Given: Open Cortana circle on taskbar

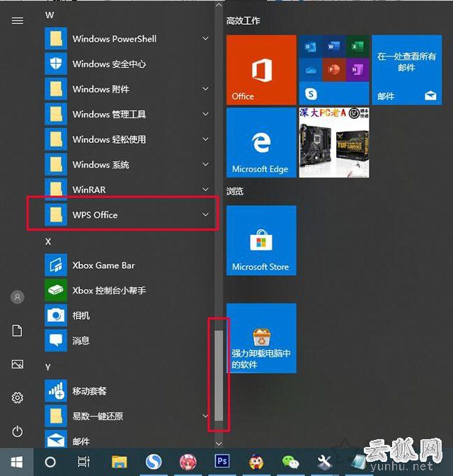Looking at the screenshot, I should click(50, 462).
